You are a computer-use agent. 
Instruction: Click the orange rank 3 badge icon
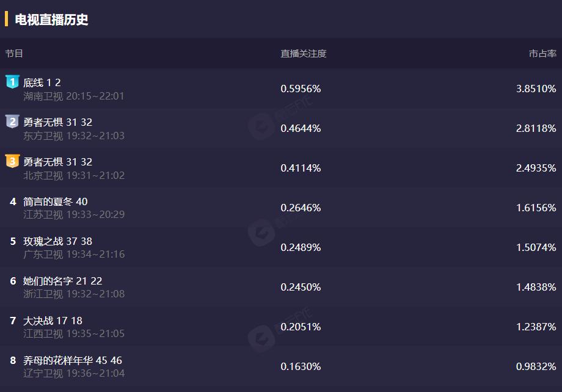pos(12,161)
